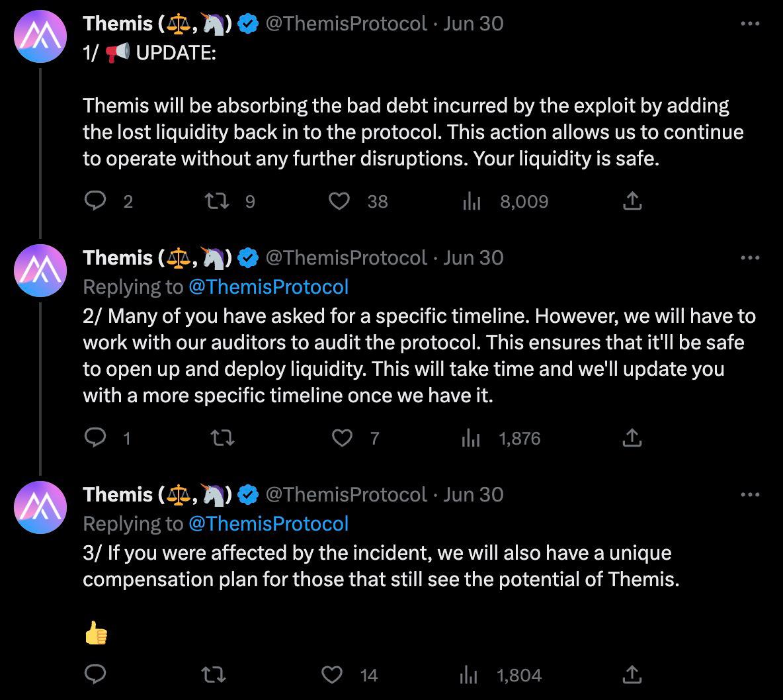
Task: Share the second tweet about timeline
Action: tap(632, 438)
